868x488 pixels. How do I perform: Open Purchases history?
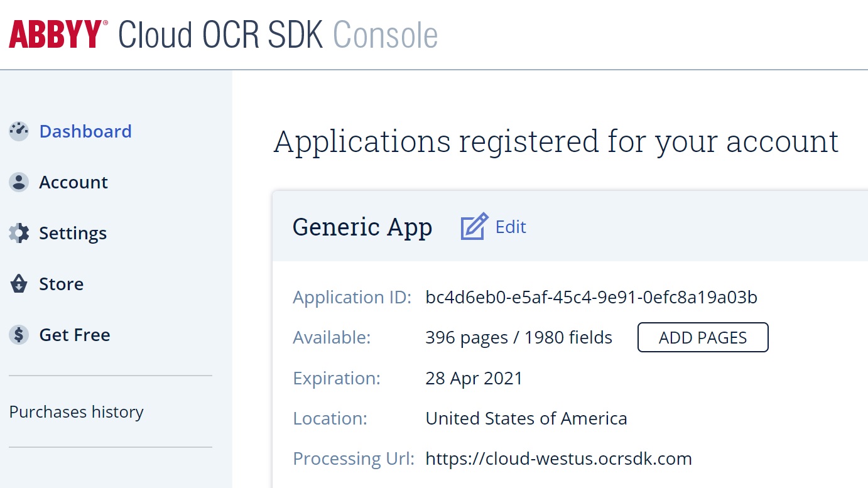point(77,412)
